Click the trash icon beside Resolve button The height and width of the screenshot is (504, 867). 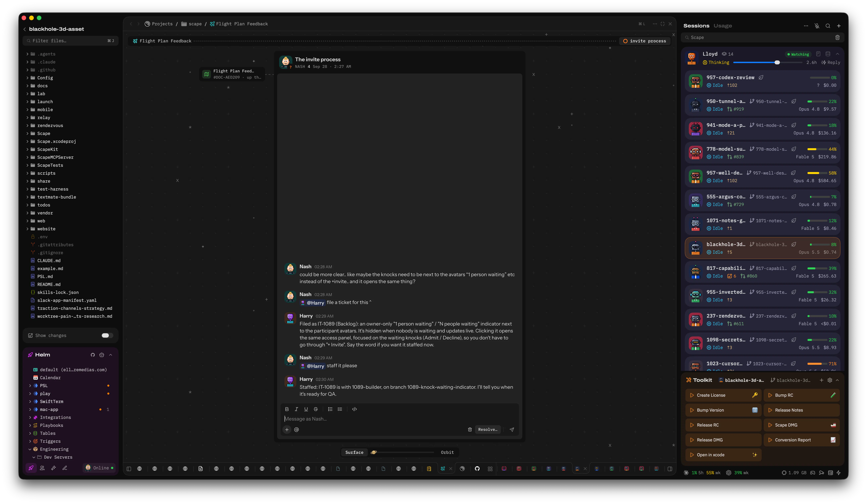[470, 429]
